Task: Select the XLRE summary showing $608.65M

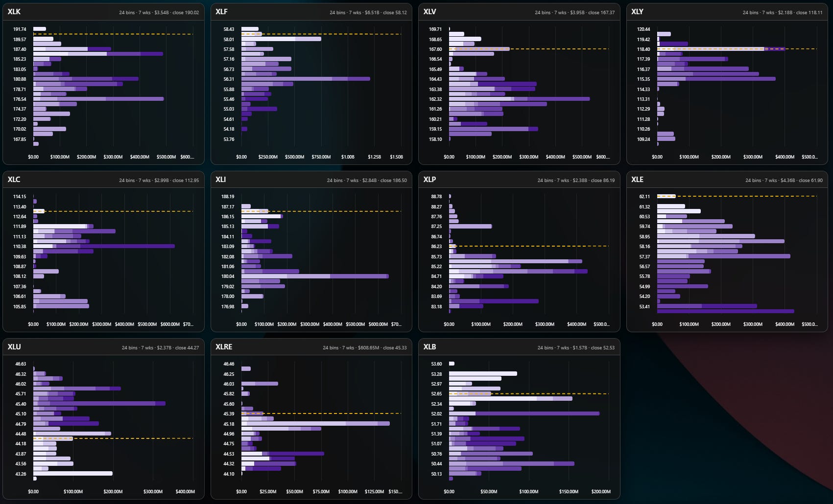Action: pos(365,348)
